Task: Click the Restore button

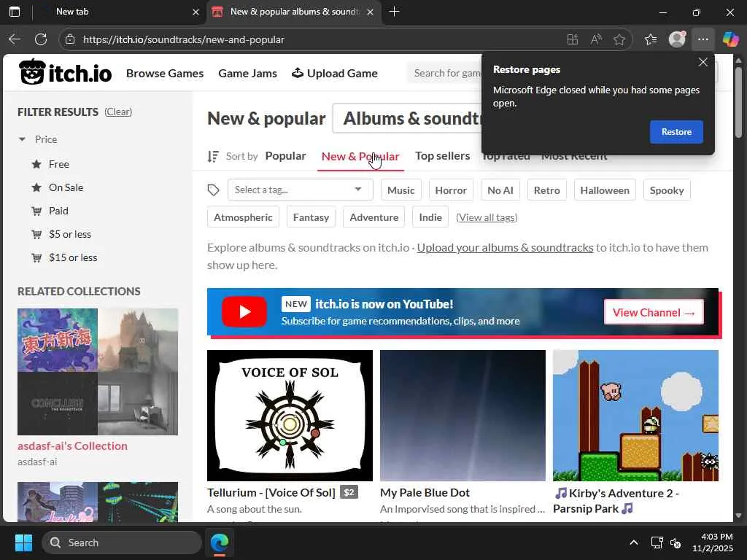Action: click(676, 132)
